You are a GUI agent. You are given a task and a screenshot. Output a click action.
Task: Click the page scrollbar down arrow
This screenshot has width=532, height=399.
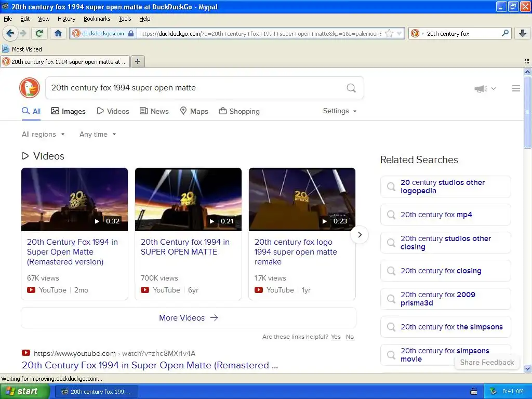pos(527,369)
